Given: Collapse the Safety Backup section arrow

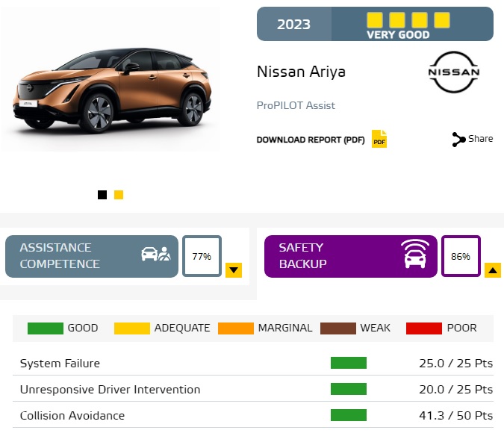Looking at the screenshot, I should coord(493,270).
